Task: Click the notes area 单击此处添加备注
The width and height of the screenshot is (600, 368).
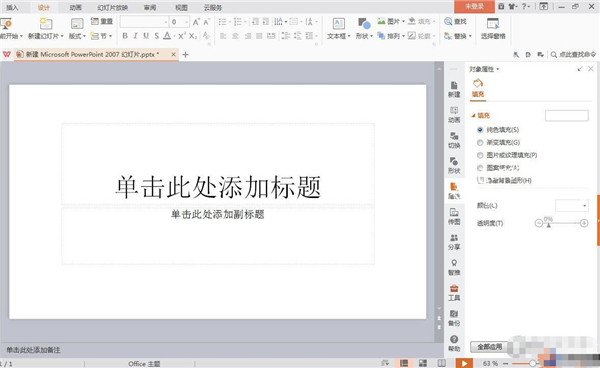Action: click(x=33, y=350)
